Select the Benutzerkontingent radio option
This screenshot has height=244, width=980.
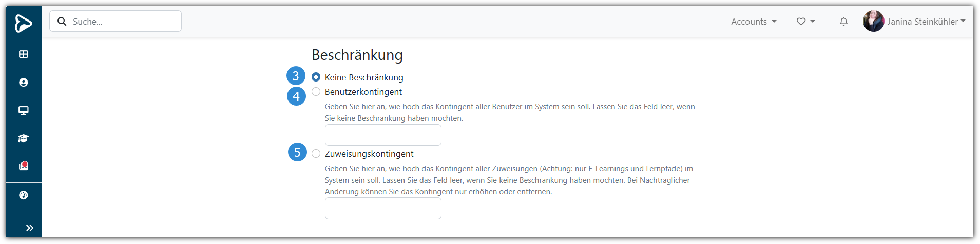pos(316,92)
